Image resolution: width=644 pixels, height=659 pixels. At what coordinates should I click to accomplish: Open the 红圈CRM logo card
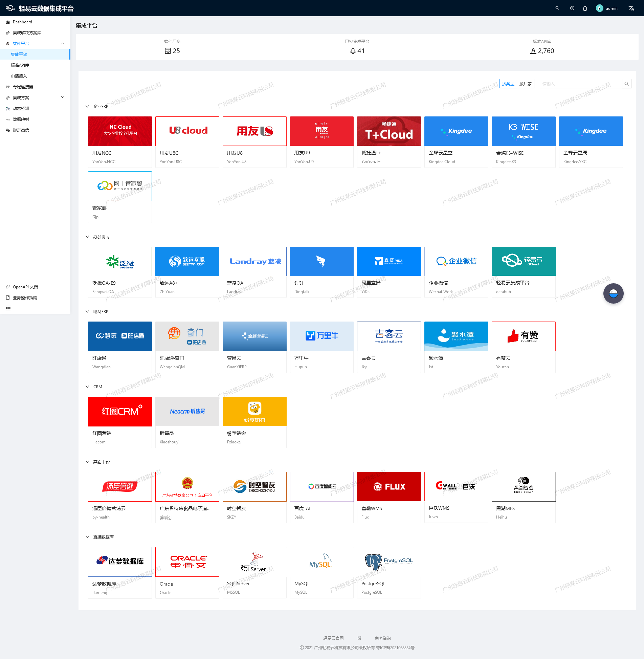(120, 411)
